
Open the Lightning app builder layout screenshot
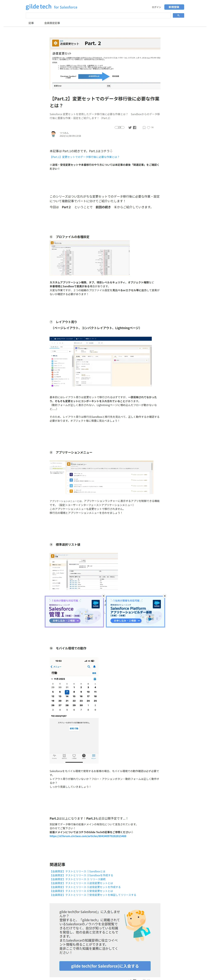(x=101, y=362)
